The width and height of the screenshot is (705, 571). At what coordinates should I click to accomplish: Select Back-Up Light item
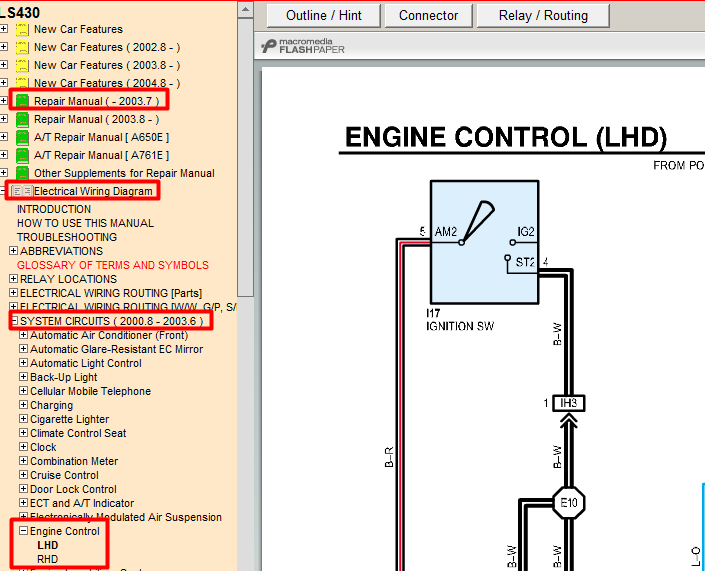(x=63, y=377)
